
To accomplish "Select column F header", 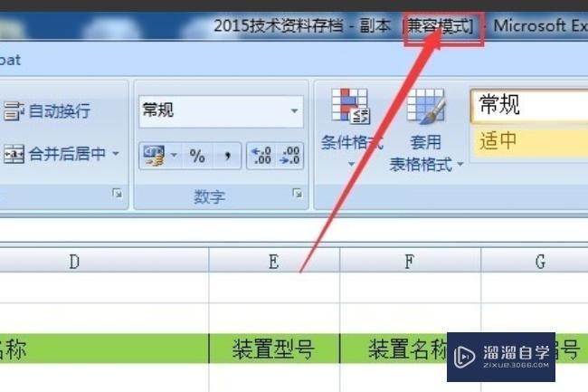I will click(x=411, y=261).
